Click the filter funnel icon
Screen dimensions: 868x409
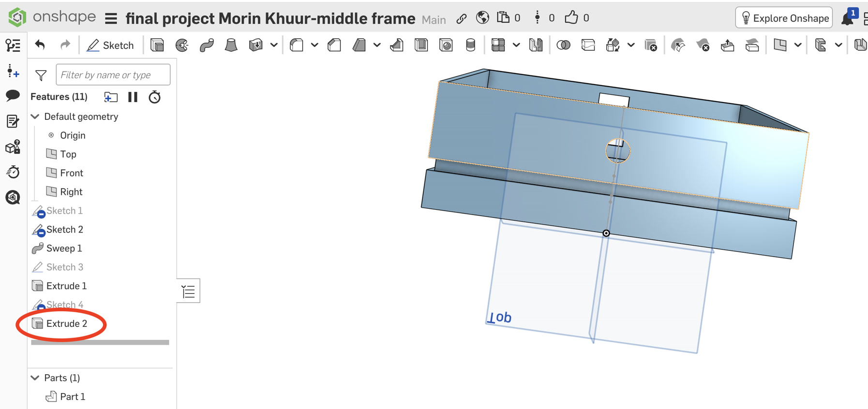pos(41,75)
